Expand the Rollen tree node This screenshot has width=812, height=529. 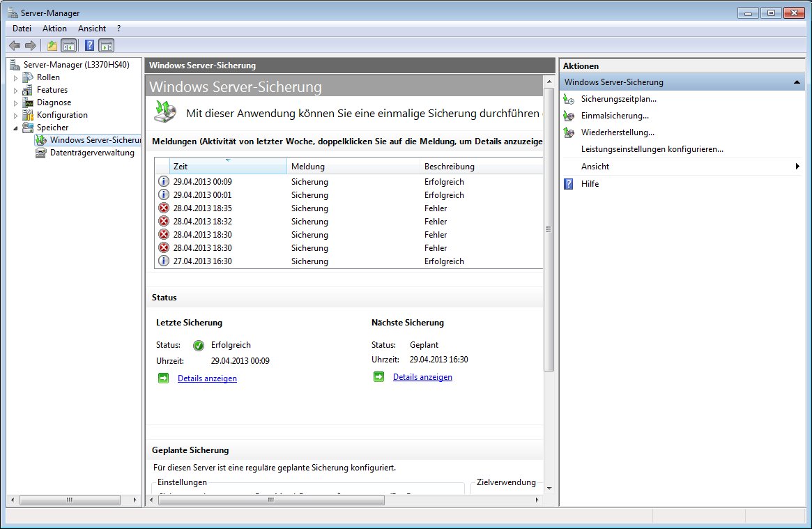point(15,77)
